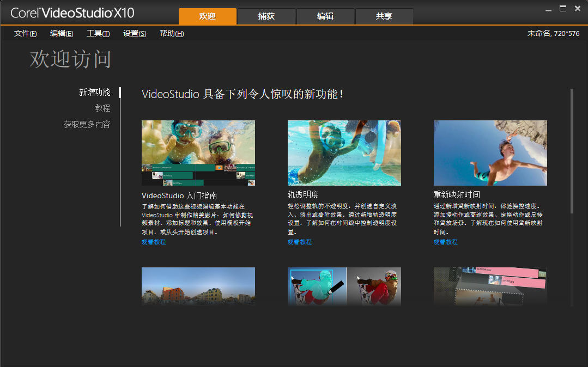Click the welcome page vertical scrollbar

[x=572, y=151]
